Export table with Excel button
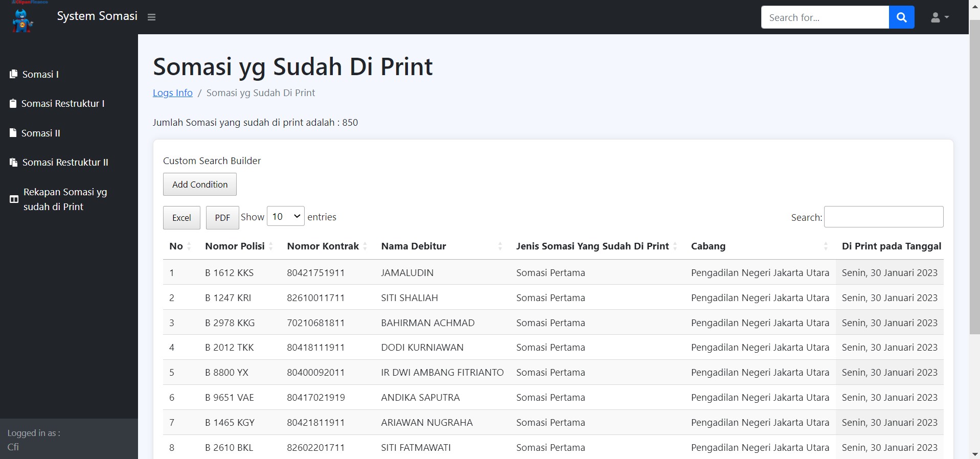Screen dimensions: 980x459 pos(181,218)
